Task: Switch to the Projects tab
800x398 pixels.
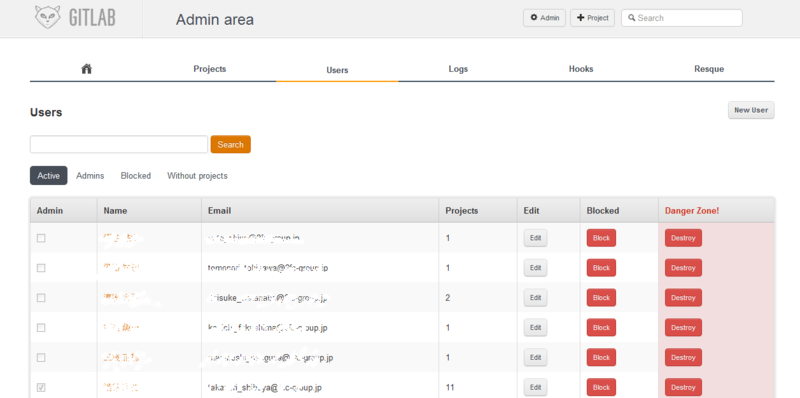Action: coord(210,69)
